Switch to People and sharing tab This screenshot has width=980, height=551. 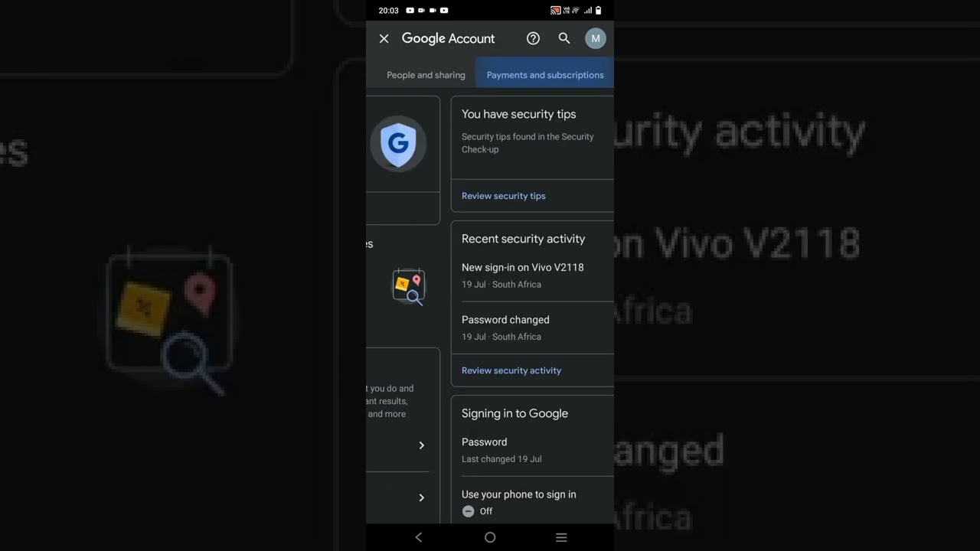(x=426, y=75)
